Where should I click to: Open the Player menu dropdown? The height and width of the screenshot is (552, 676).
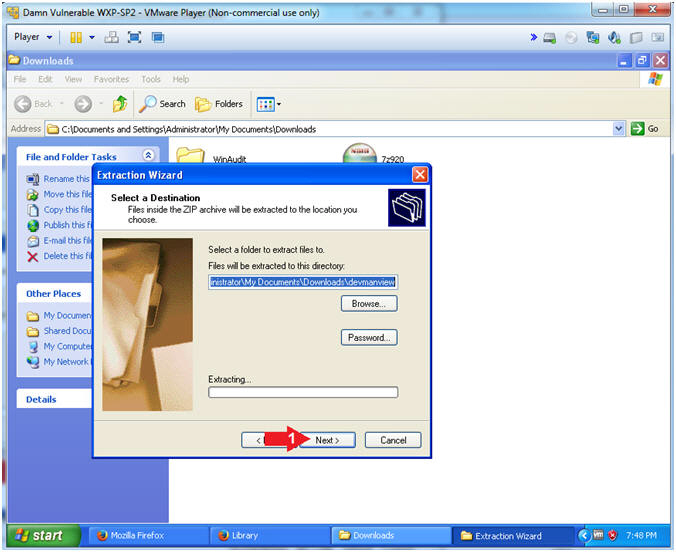click(33, 37)
